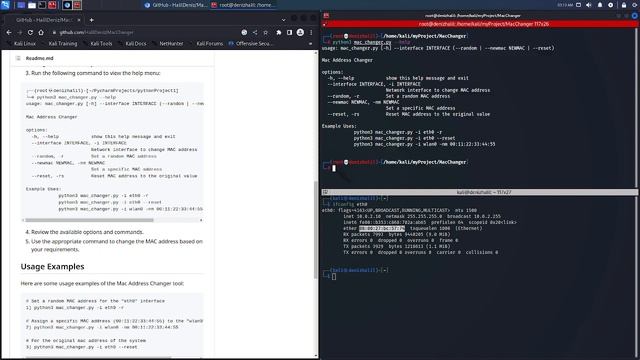Image resolution: width=640 pixels, height=360 pixels.
Task: Toggle the browser side panel
Action: pos(289,32)
